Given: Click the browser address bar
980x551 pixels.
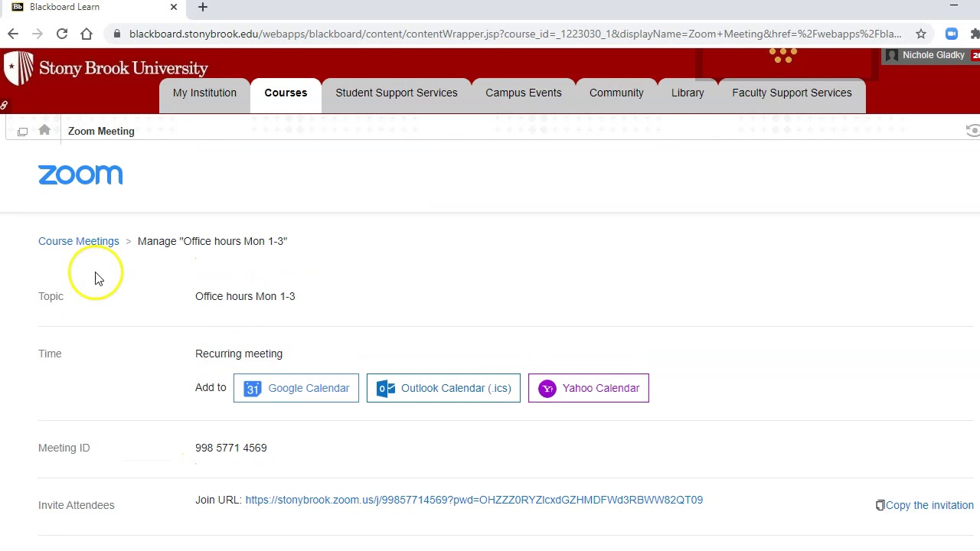Looking at the screenshot, I should pyautogui.click(x=514, y=34).
